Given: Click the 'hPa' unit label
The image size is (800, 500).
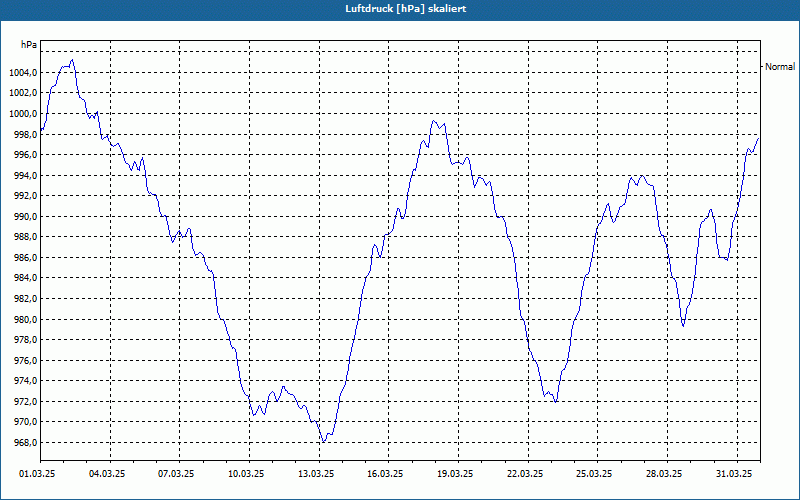Looking at the screenshot, I should click(x=29, y=45).
